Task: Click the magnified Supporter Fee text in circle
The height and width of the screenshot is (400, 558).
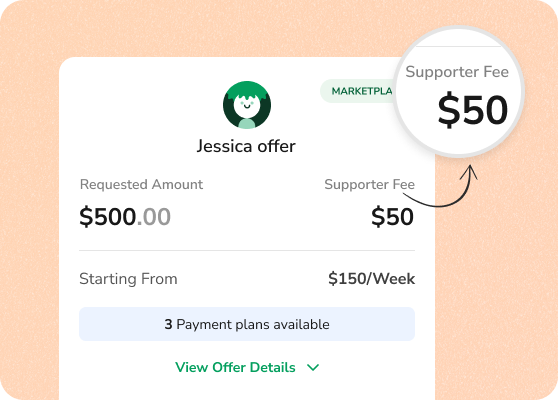Action: pyautogui.click(x=457, y=72)
